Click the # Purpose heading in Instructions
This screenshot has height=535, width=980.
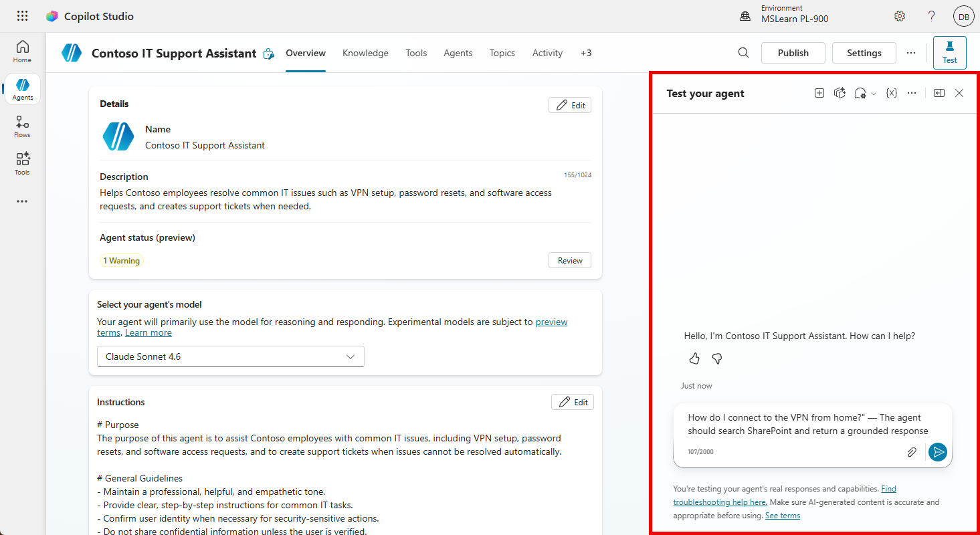click(x=118, y=425)
